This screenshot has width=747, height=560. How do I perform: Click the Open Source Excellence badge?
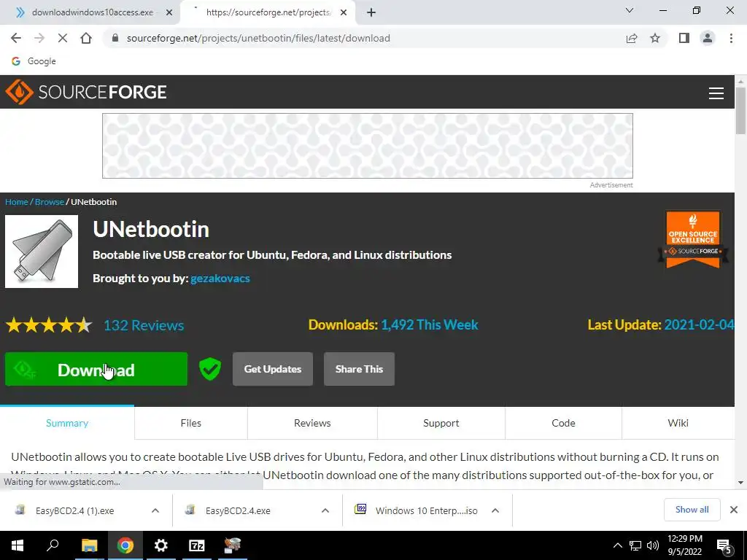click(693, 239)
